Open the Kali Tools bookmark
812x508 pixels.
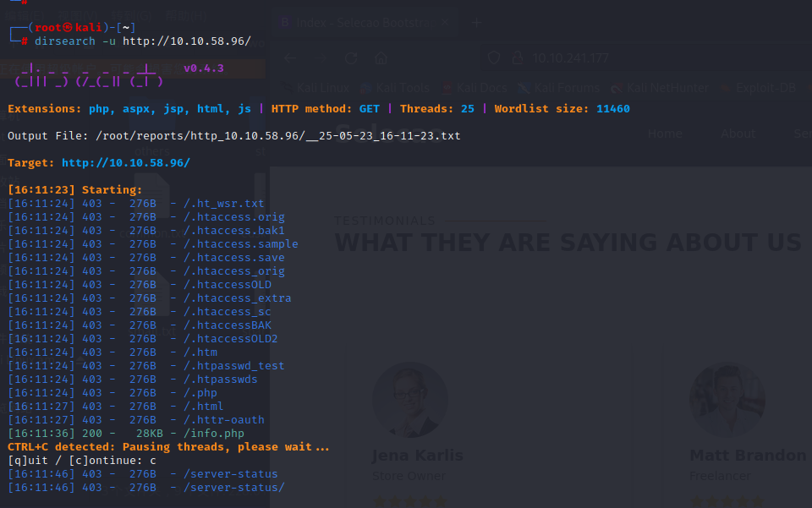coord(396,87)
